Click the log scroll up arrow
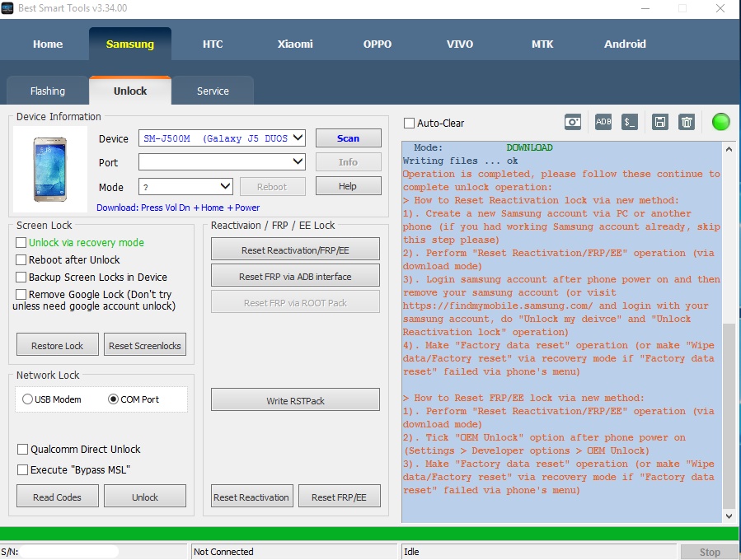This screenshot has height=560, width=741. (x=729, y=149)
